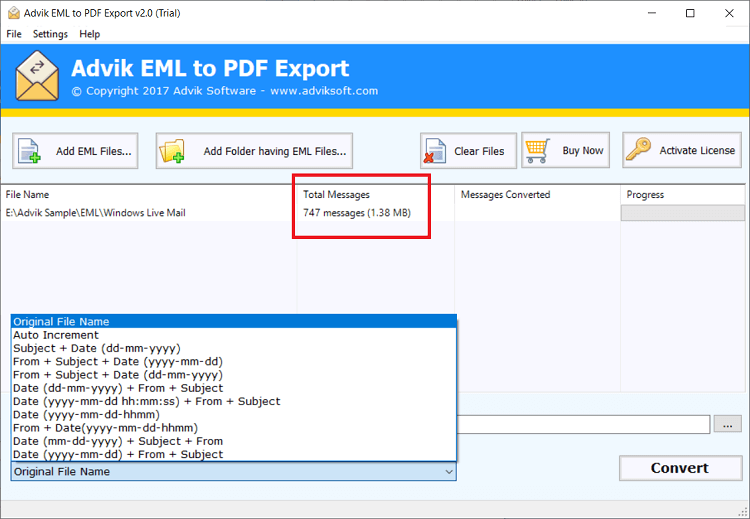The width and height of the screenshot is (750, 519).
Task: Click the browse '...' button next to path field
Action: [728, 424]
